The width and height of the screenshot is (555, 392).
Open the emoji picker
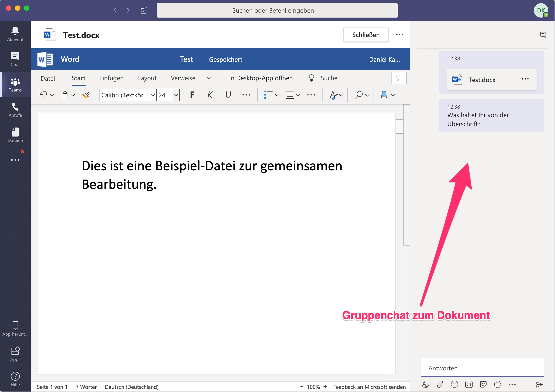[455, 385]
